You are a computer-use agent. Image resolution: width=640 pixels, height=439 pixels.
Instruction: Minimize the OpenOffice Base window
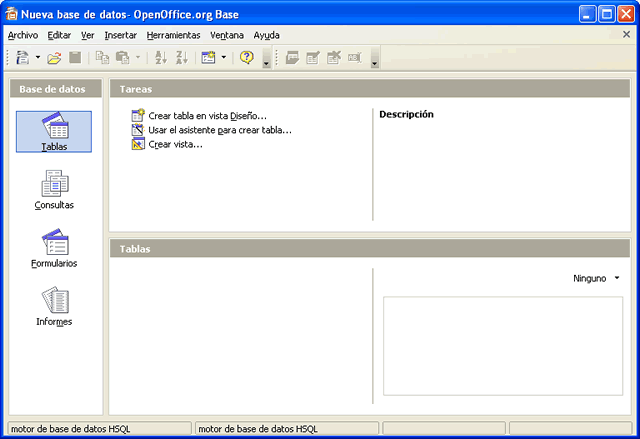coord(587,14)
